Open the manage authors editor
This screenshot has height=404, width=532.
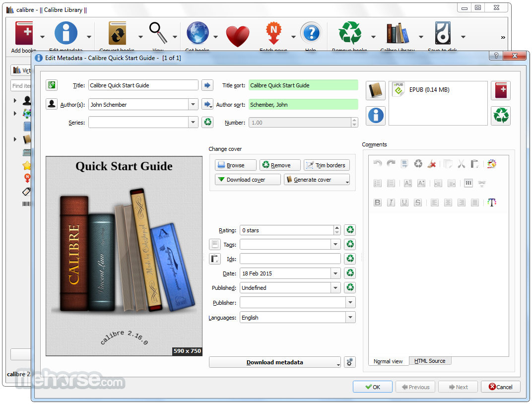(x=51, y=104)
